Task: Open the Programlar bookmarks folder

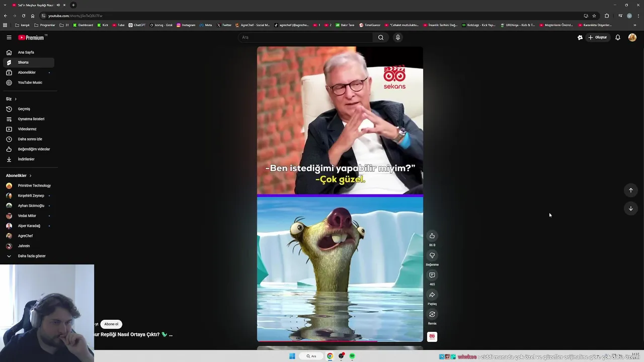Action: coord(45,25)
